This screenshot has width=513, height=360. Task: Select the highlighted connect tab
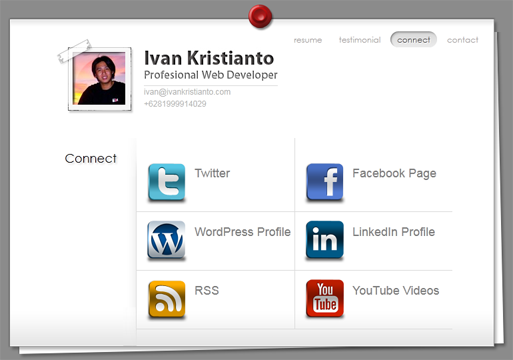point(413,40)
